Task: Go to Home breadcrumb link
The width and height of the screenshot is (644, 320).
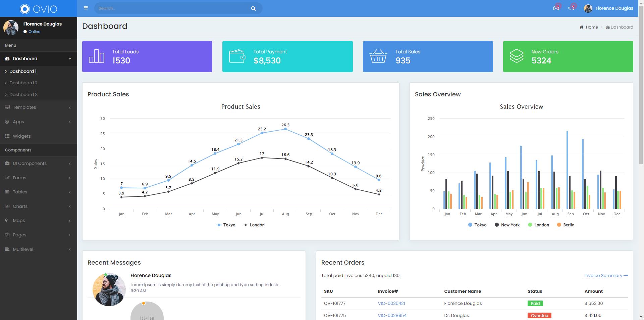Action: (x=592, y=27)
